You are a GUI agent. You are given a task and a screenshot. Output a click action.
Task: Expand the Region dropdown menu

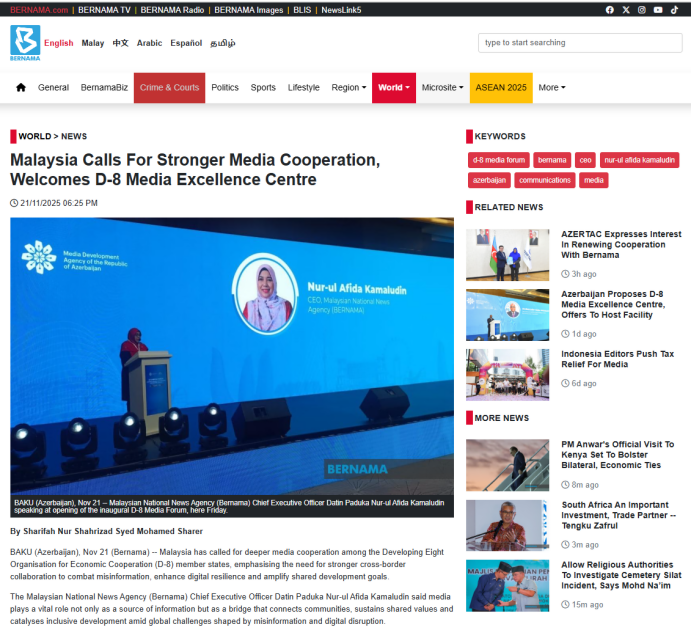click(x=348, y=88)
